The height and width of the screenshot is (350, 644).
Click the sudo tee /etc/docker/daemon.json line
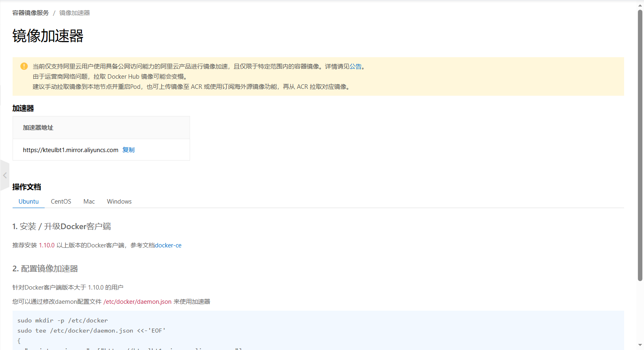point(91,331)
